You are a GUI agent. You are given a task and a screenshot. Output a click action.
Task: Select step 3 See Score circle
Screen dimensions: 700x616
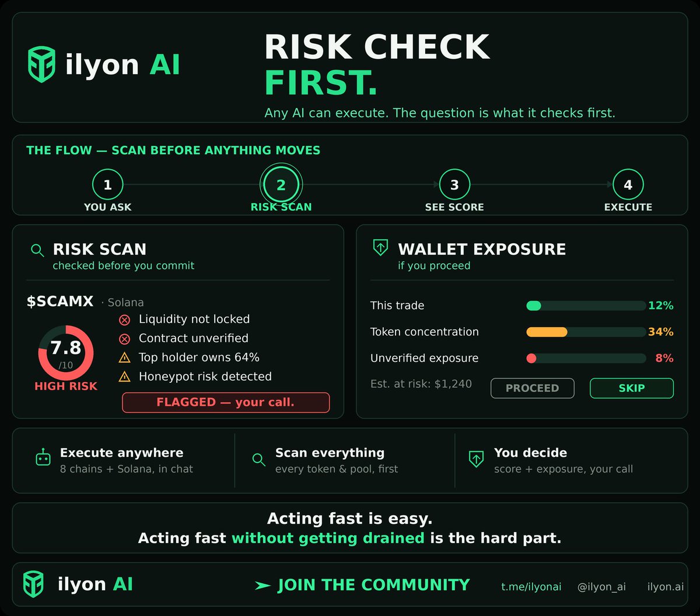(454, 185)
